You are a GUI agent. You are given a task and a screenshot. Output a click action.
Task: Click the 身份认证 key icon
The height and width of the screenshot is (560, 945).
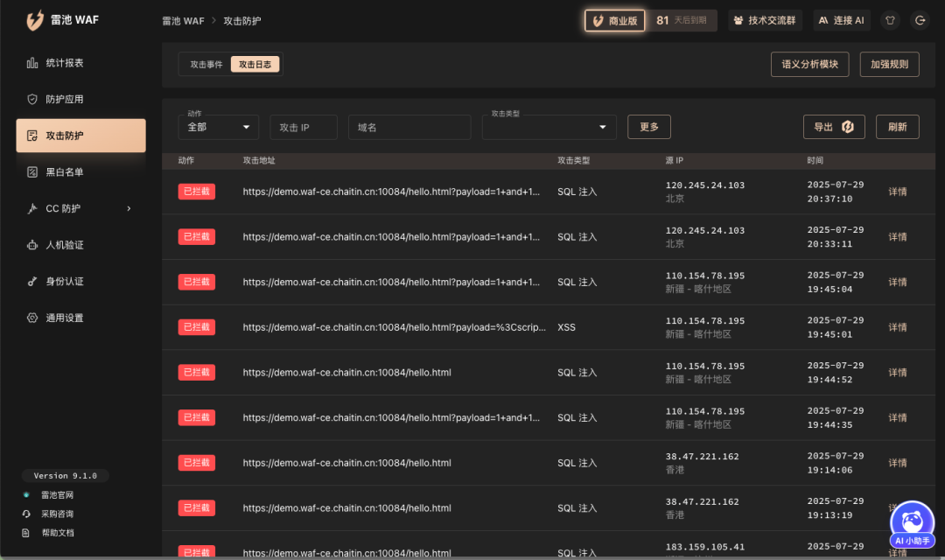coord(32,282)
